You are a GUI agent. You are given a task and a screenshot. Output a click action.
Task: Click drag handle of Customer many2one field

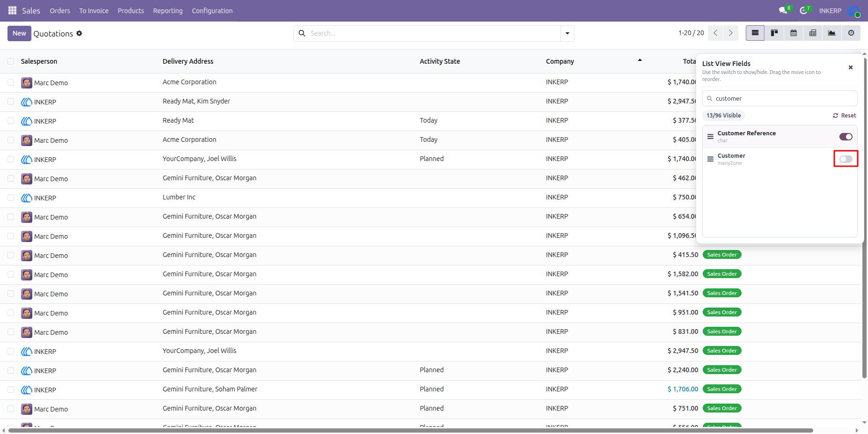(x=710, y=159)
